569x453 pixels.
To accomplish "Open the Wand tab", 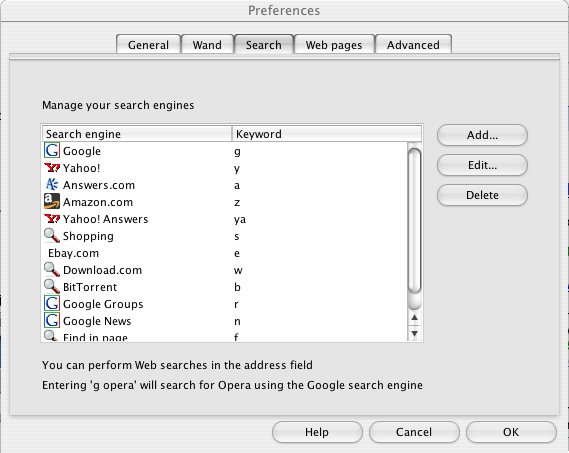I will pyautogui.click(x=207, y=45).
